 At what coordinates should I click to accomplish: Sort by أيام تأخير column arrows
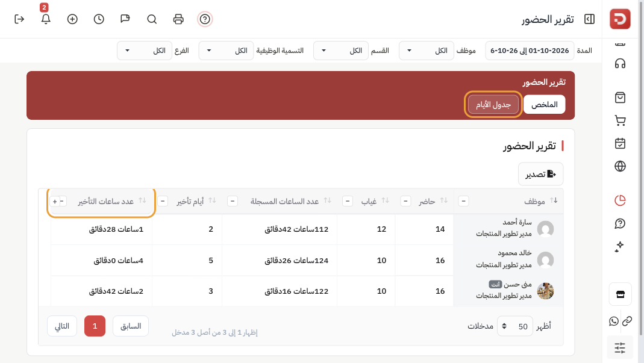pyautogui.click(x=212, y=200)
